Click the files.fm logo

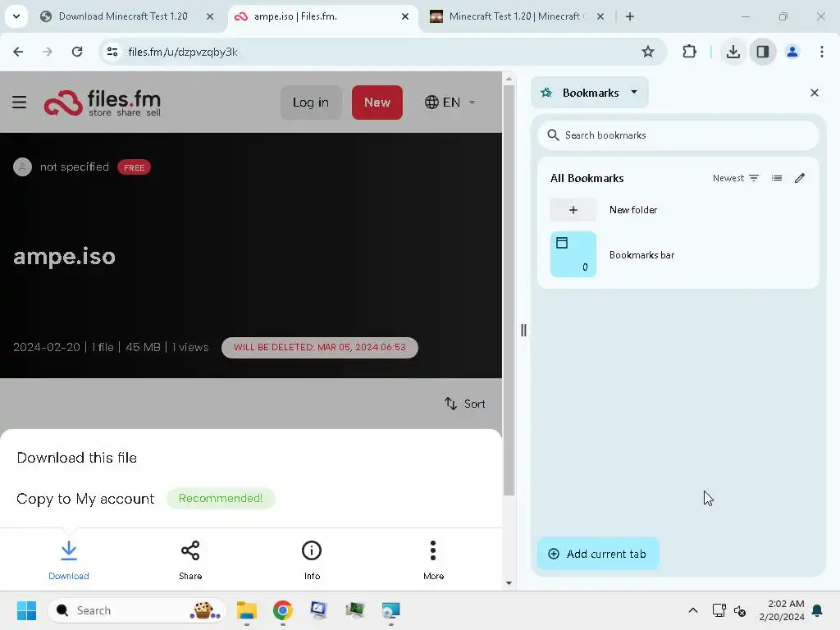point(103,103)
